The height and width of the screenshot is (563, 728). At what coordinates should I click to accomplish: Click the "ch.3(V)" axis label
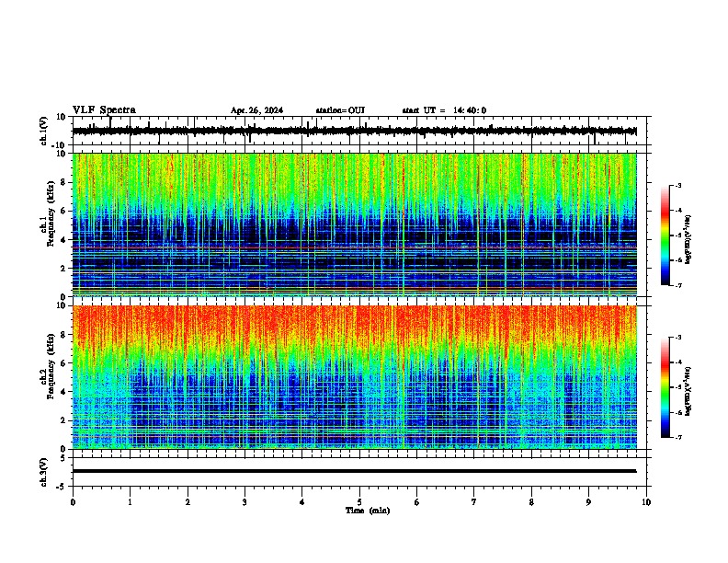pyautogui.click(x=44, y=473)
